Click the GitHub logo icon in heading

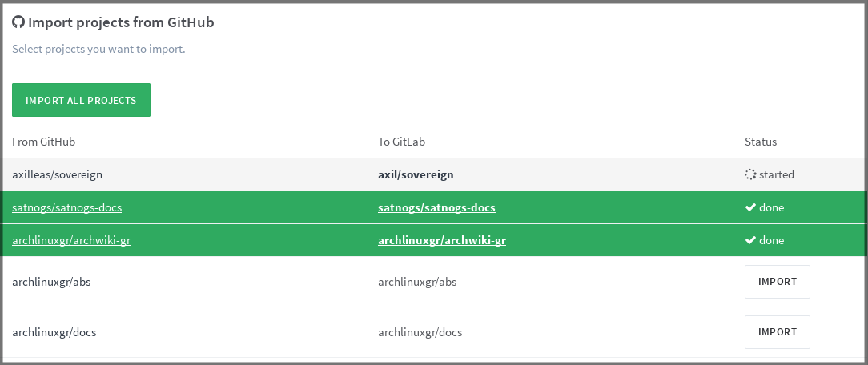point(18,22)
